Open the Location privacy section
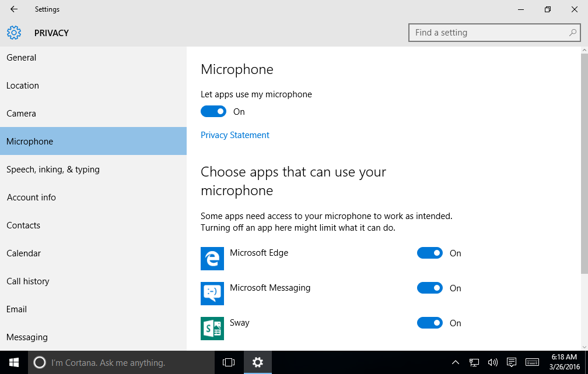588x374 pixels. click(x=93, y=86)
